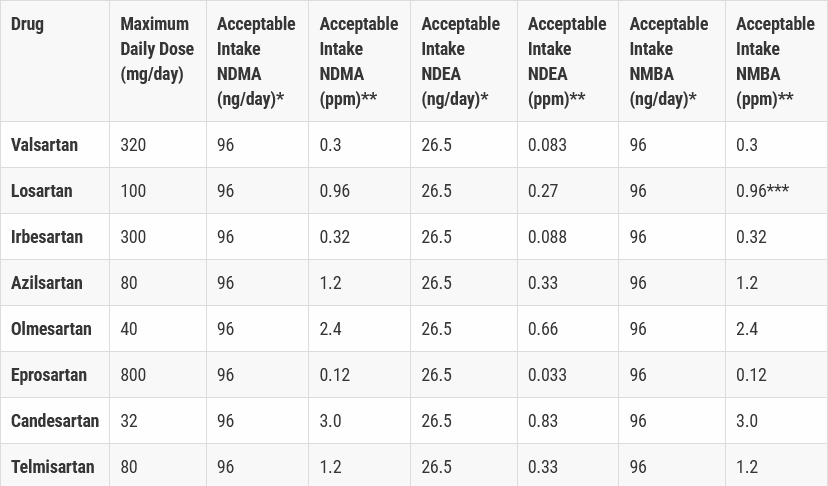
Task: Click the Irbesartan row label
Action: pos(47,237)
